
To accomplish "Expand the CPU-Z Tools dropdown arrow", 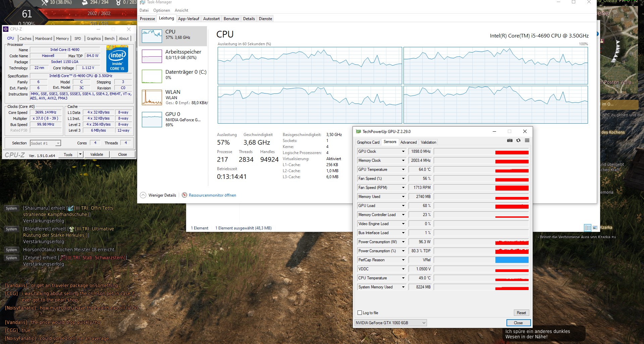I will tap(80, 154).
